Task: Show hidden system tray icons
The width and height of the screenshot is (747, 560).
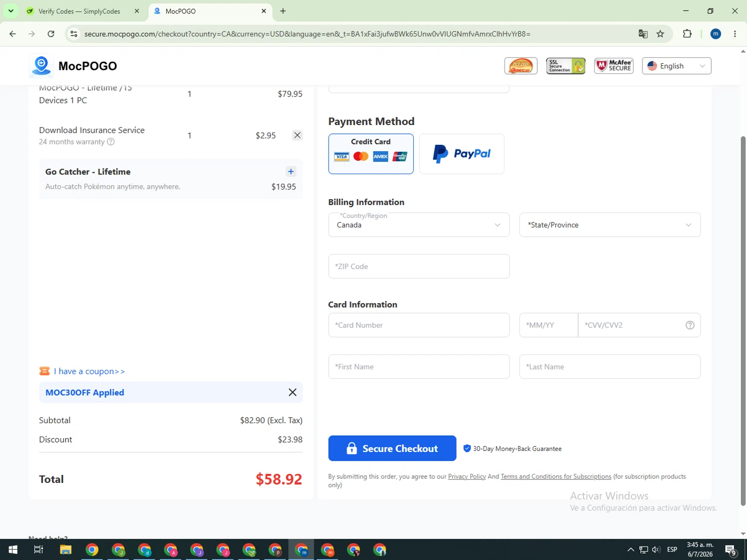Action: (630, 550)
